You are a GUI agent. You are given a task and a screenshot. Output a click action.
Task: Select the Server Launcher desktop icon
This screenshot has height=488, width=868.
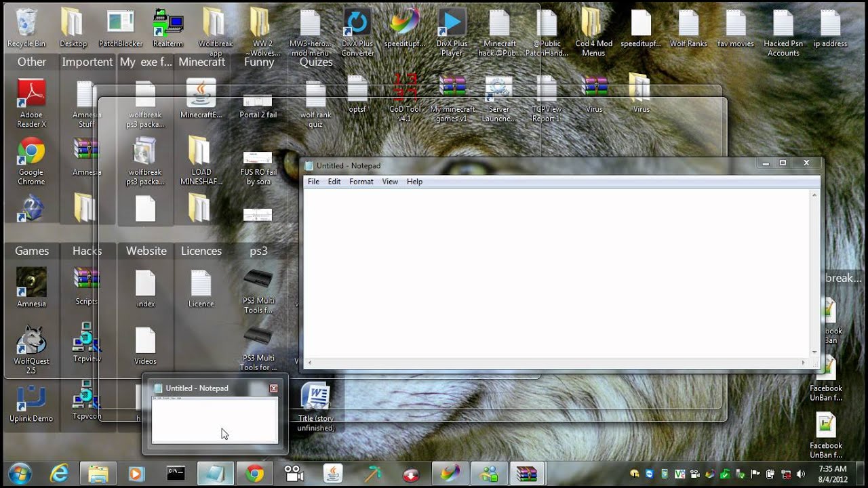click(498, 98)
